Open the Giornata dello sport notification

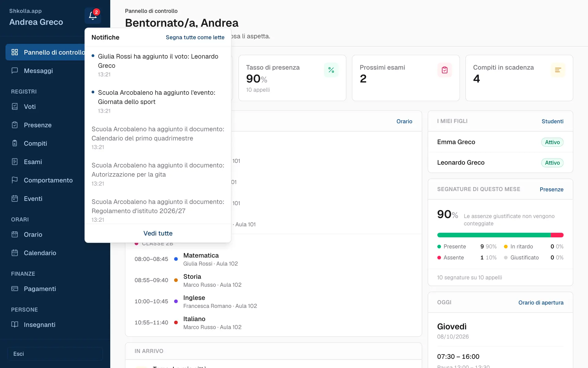point(158,101)
